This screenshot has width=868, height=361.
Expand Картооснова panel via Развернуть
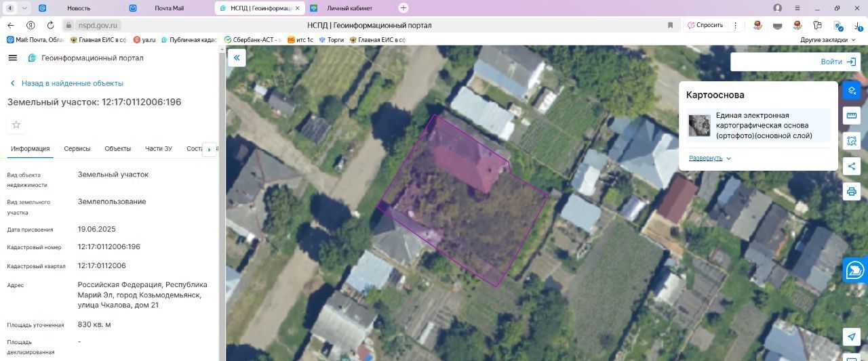pos(710,158)
